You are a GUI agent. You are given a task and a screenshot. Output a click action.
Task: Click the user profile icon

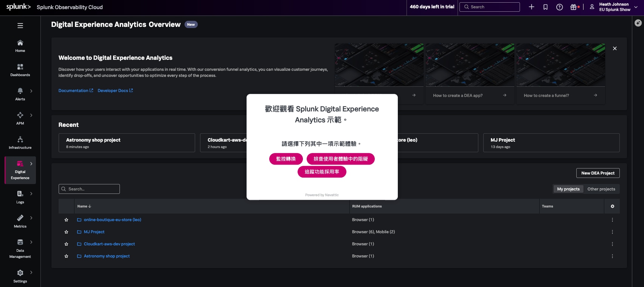pyautogui.click(x=592, y=7)
